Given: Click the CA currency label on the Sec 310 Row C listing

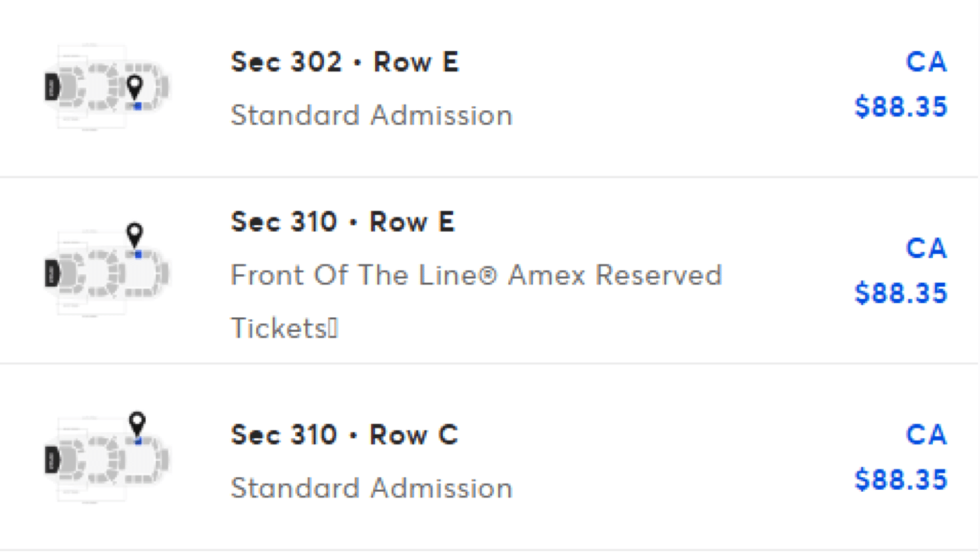Looking at the screenshot, I should [x=926, y=436].
